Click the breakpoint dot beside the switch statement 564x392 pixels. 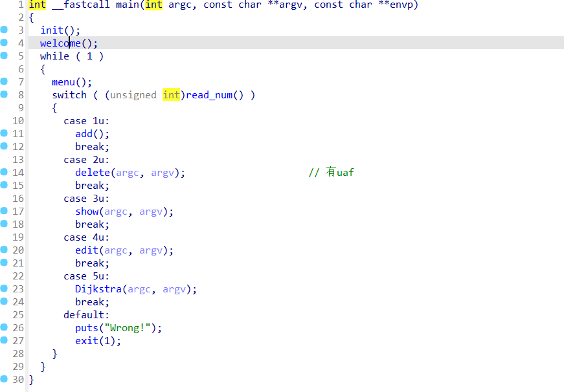point(4,95)
